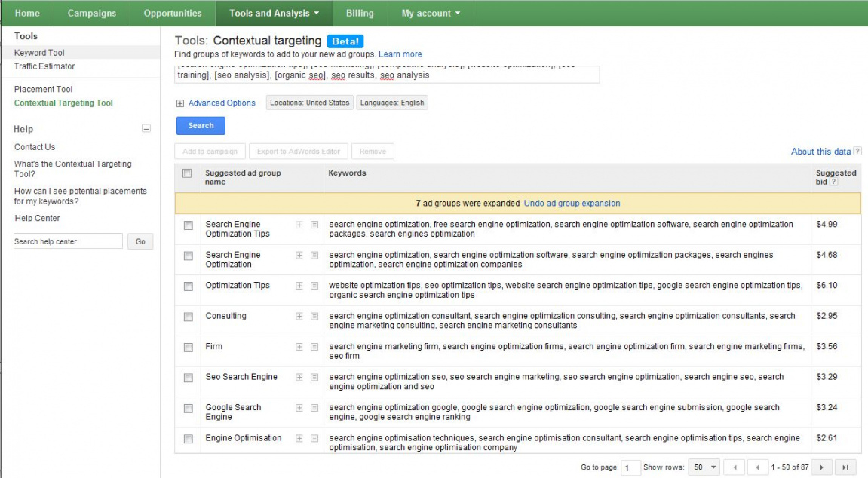
Task: Click the list icon in the Firm row
Action: (314, 347)
